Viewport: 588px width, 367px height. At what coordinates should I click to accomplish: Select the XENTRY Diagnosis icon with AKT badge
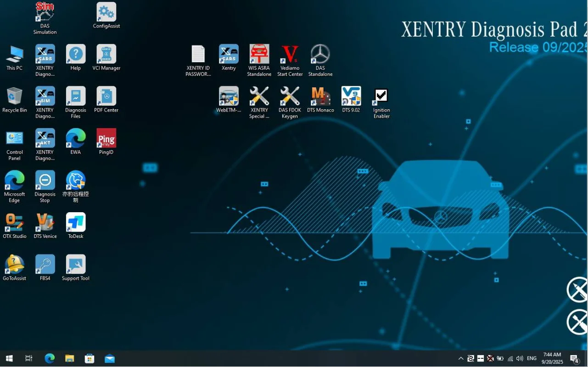click(45, 145)
